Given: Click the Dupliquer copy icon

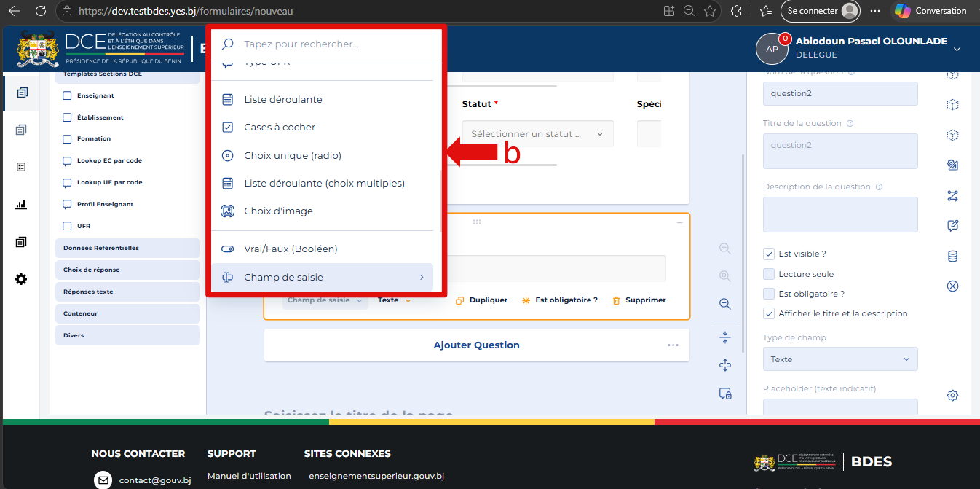Looking at the screenshot, I should click(459, 300).
